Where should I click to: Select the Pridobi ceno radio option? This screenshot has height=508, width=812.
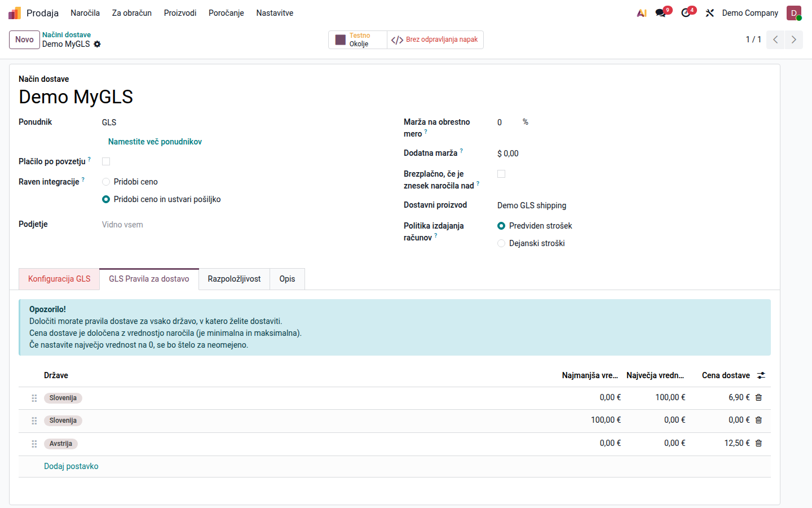pyautogui.click(x=106, y=182)
